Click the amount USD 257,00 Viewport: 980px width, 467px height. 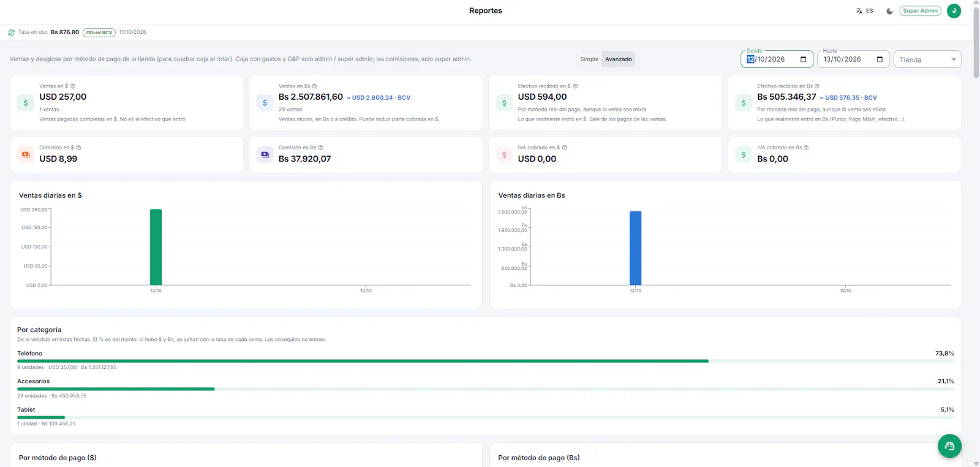click(x=63, y=97)
